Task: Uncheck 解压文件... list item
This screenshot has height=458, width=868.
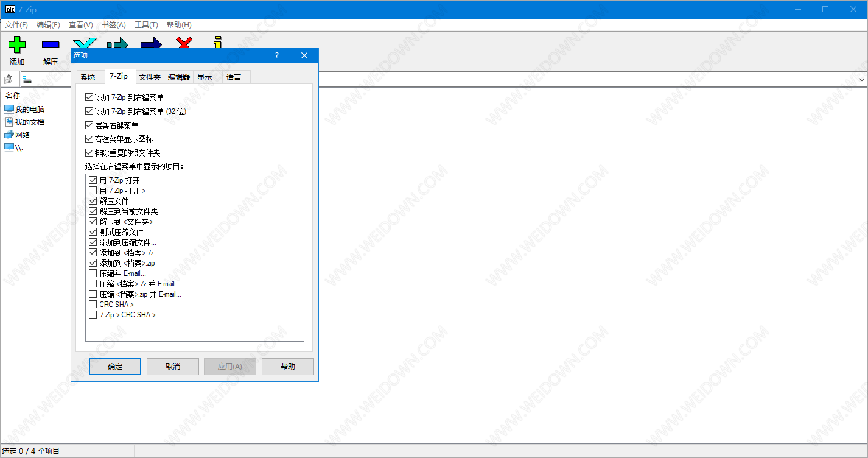Action: 93,201
